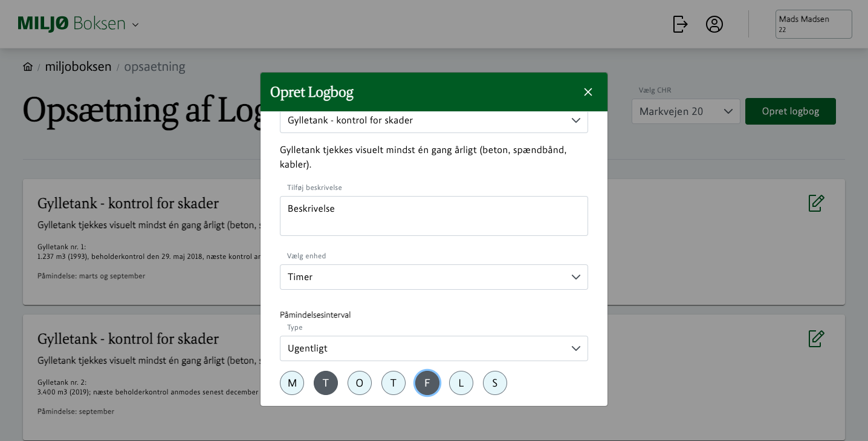Screen dimensions: 868x441
Task: Close the Opret Logbog dialog
Action: pyautogui.click(x=588, y=92)
